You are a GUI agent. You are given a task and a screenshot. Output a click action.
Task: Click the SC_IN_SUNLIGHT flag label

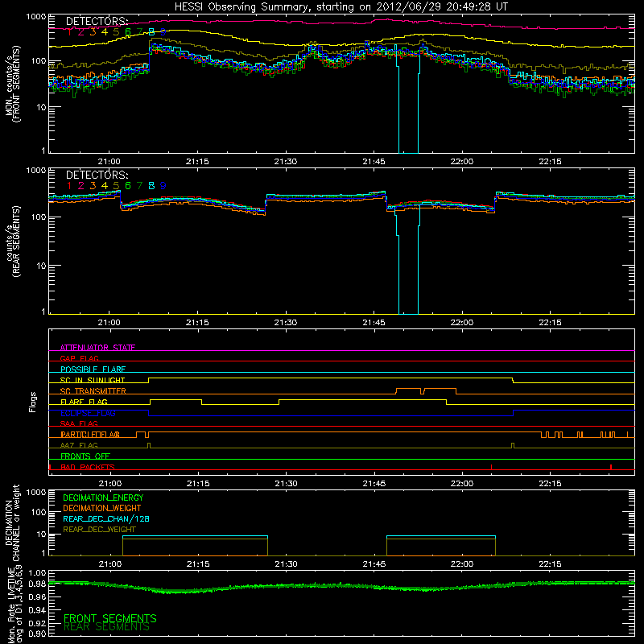click(93, 380)
